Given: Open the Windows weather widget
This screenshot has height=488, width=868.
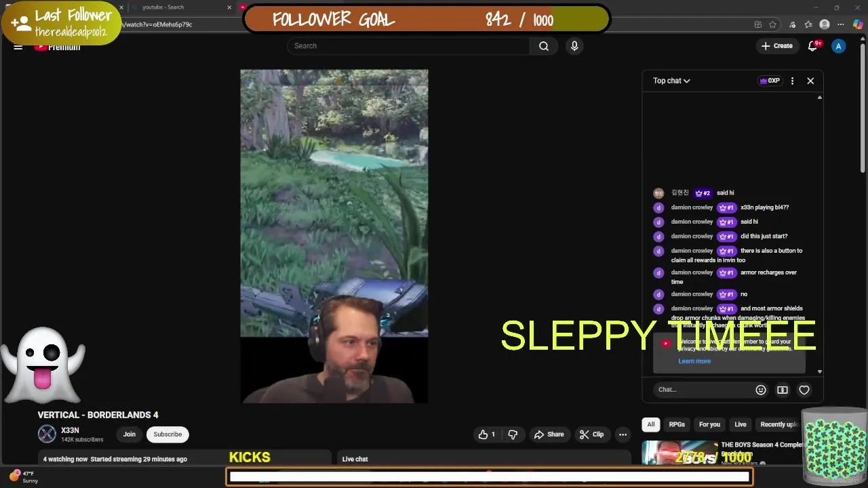Looking at the screenshot, I should [24, 476].
